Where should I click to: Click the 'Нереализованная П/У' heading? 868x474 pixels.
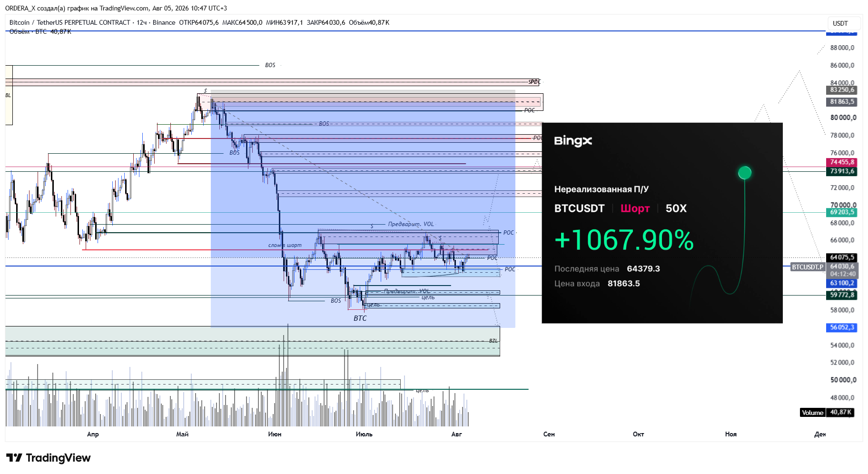(601, 189)
